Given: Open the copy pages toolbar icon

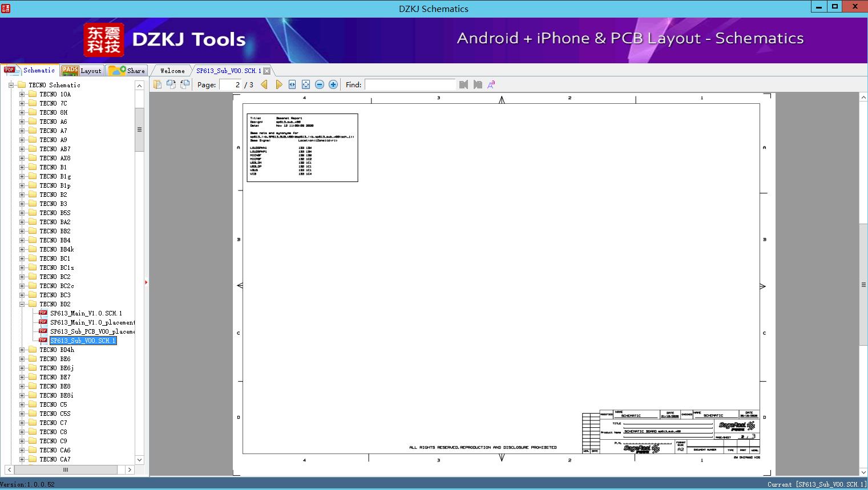Looking at the screenshot, I should point(158,84).
